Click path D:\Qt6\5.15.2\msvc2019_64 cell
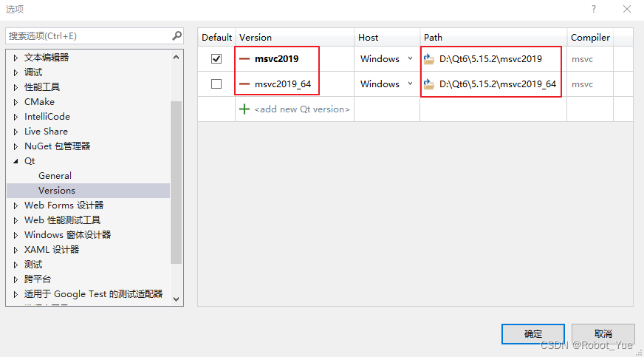The image size is (644, 357). (497, 84)
